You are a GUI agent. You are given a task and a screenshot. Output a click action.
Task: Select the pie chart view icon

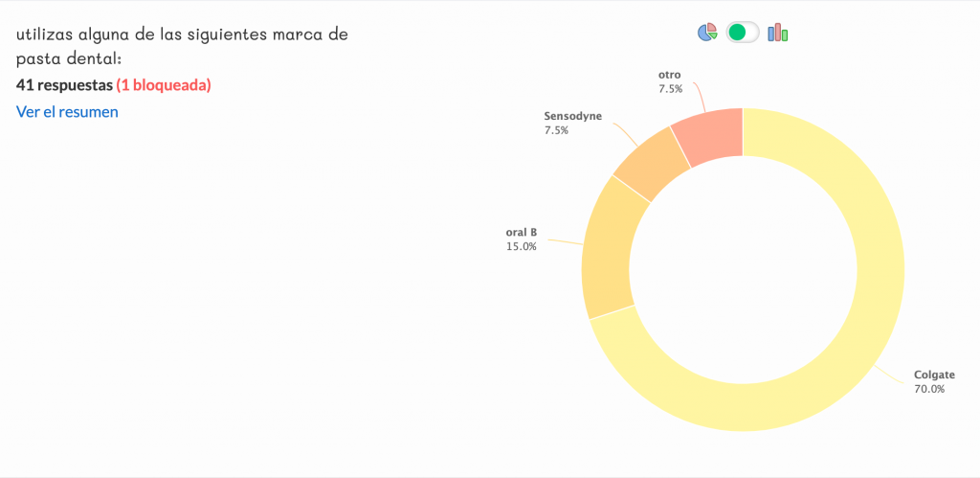707,33
